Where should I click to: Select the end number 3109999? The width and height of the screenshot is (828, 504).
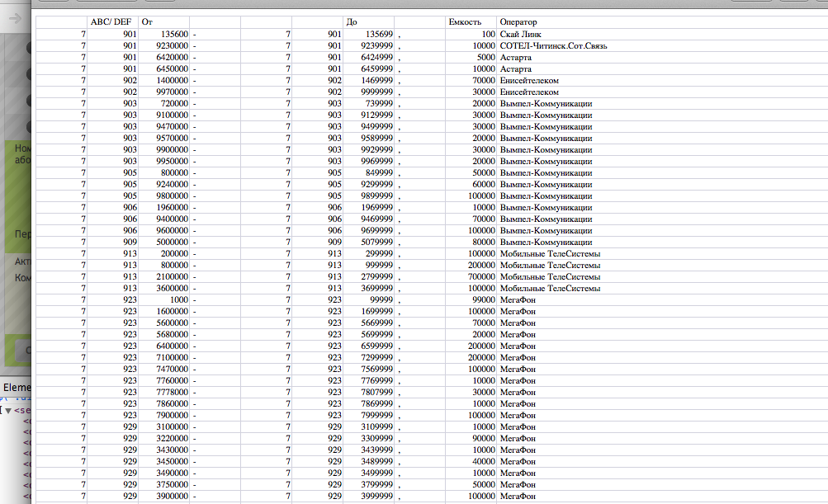[x=376, y=427]
